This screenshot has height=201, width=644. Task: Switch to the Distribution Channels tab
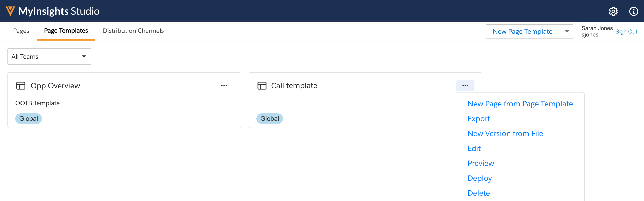[x=133, y=31]
